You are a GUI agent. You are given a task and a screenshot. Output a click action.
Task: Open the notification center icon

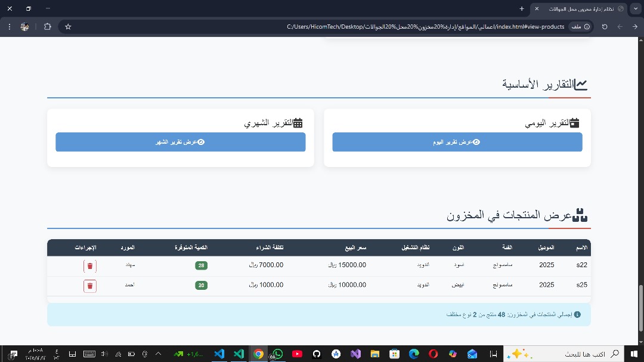pyautogui.click(x=13, y=354)
